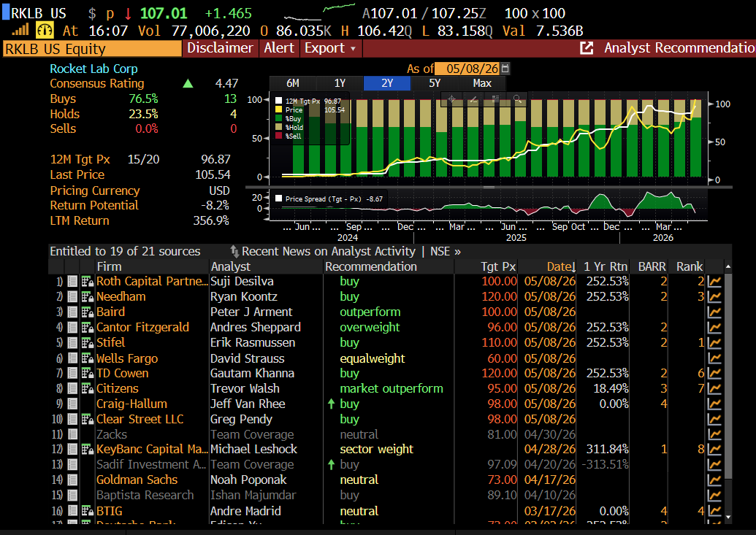Open locked spreadsheet icon for Stifel

coord(87,343)
